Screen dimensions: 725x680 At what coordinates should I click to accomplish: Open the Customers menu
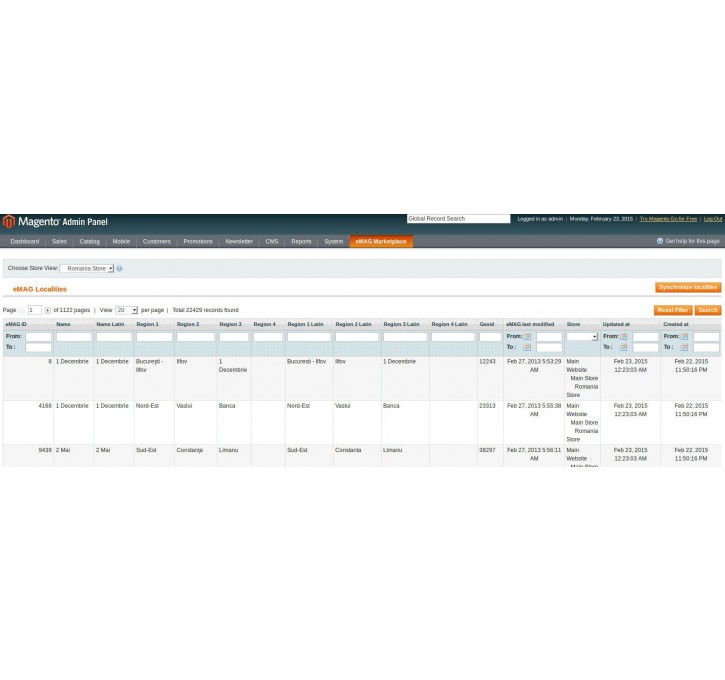tap(157, 241)
